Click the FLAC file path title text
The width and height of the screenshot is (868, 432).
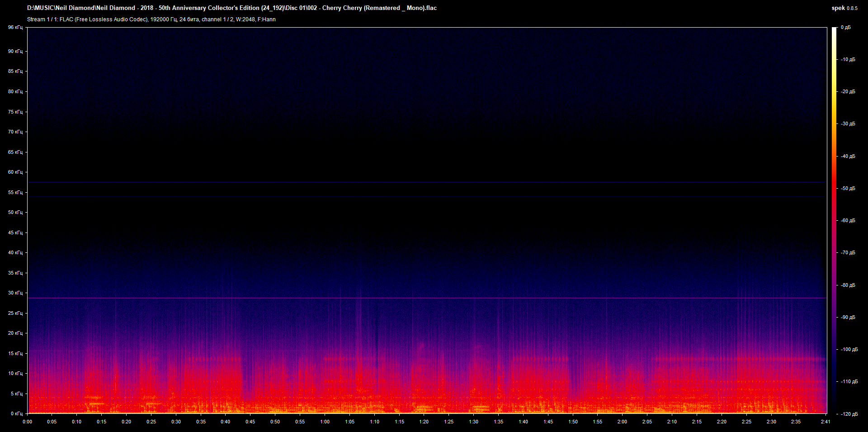(x=231, y=8)
